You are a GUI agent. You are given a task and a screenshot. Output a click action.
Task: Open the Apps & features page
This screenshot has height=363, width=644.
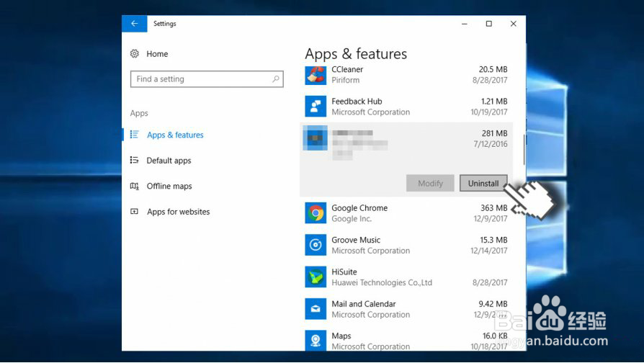(175, 135)
